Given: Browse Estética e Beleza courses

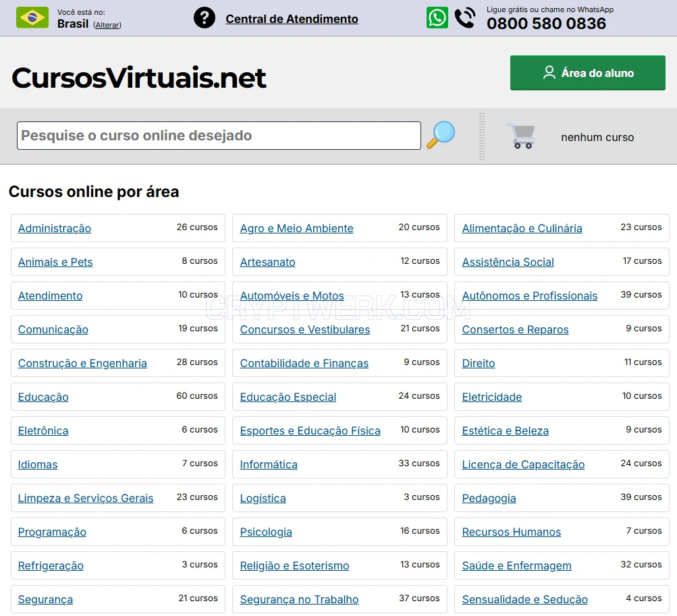Looking at the screenshot, I should coord(505,431).
